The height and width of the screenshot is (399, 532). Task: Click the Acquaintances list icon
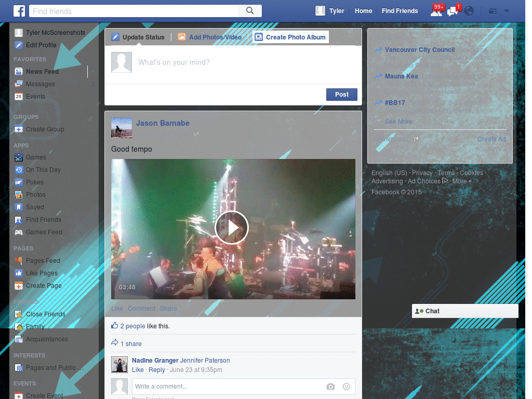click(19, 339)
